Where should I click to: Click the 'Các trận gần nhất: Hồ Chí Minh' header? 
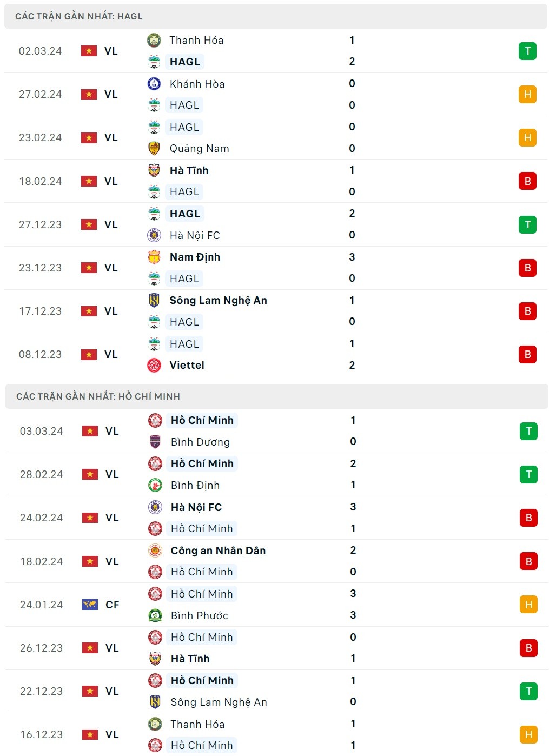point(98,396)
